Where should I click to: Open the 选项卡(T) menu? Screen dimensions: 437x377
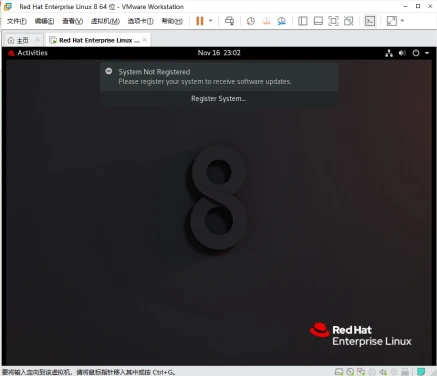140,21
